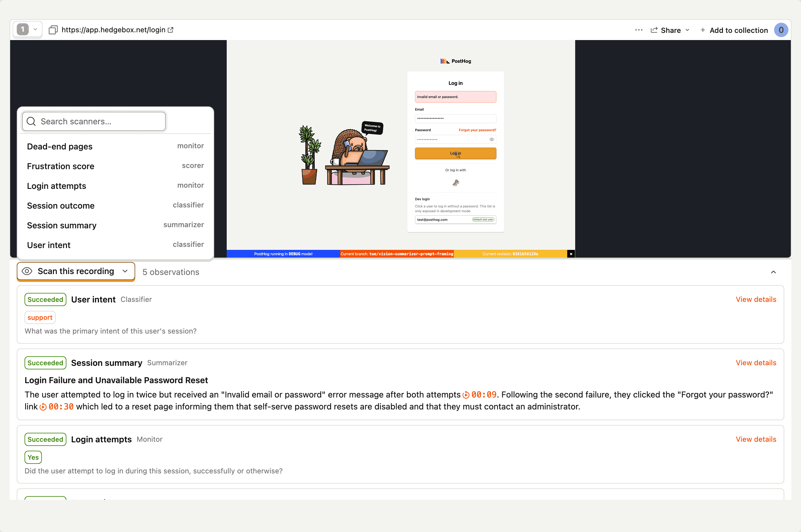Click the Login Failure and Unavailable Password Reset heading

(116, 380)
